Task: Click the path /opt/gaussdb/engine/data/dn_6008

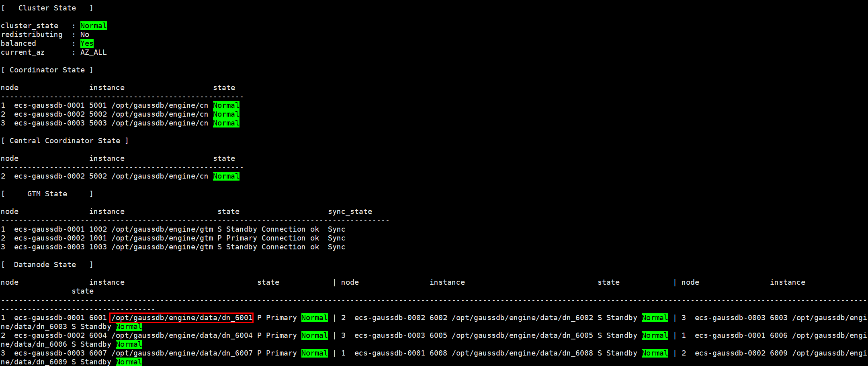Action: click(522, 353)
